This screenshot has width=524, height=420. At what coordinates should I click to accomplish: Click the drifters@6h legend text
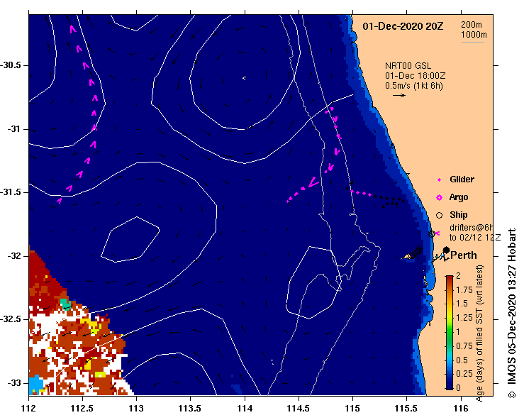click(x=471, y=228)
